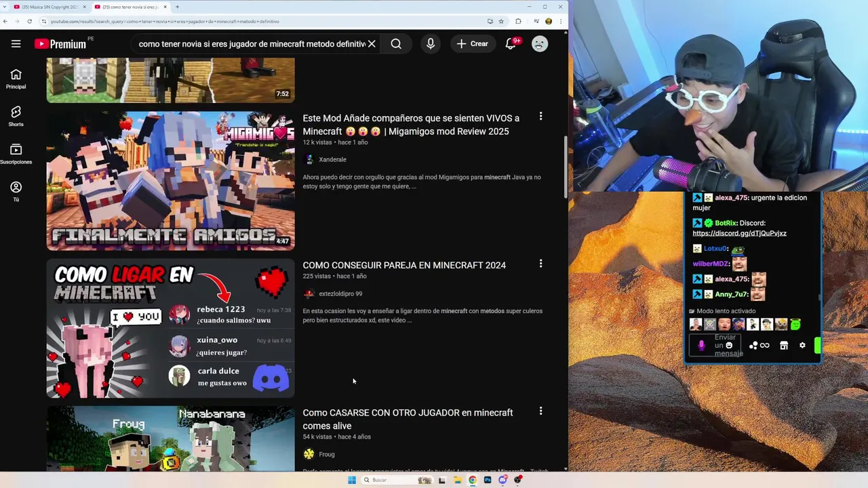Open Photoshop from the taskbar
868x488 pixels.
coord(488,480)
